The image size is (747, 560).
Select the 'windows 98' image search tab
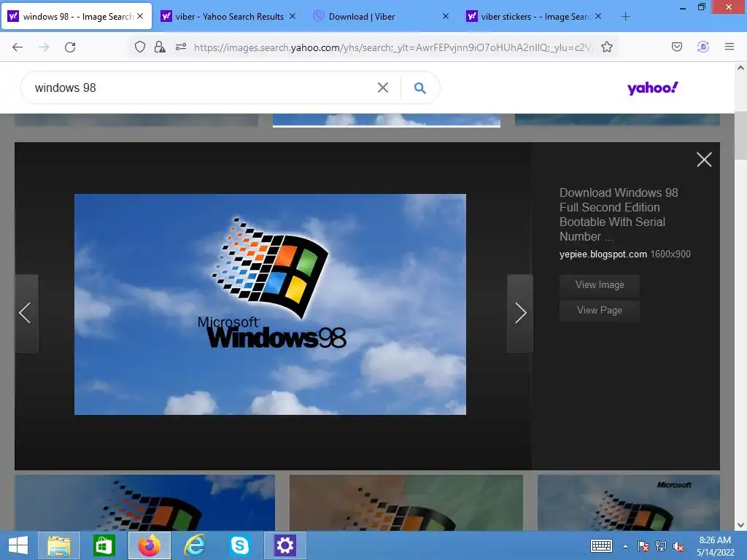[76, 17]
